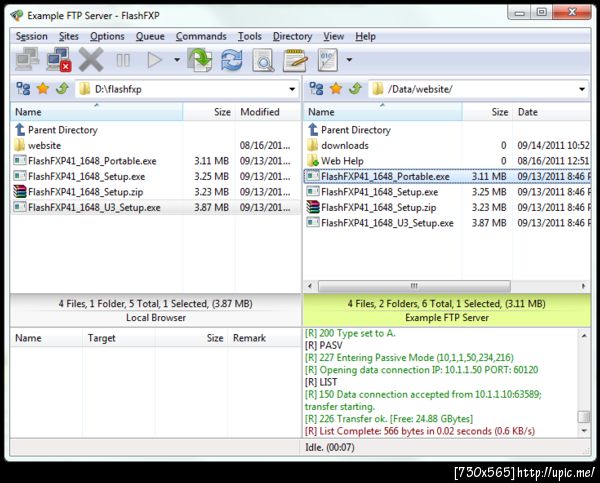Select the website folder in local pane
The height and width of the screenshot is (483, 600).
pos(38,145)
